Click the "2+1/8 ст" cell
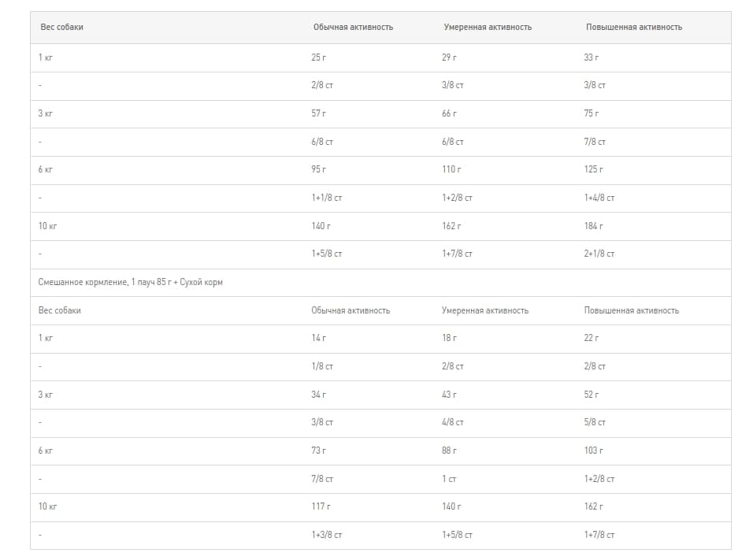The width and height of the screenshot is (742, 560). click(x=599, y=254)
